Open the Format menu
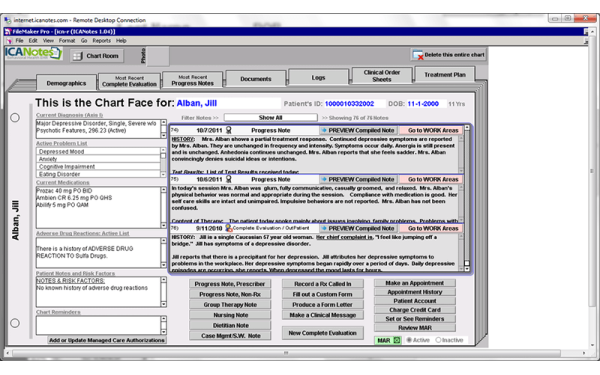600x375 pixels. point(67,41)
